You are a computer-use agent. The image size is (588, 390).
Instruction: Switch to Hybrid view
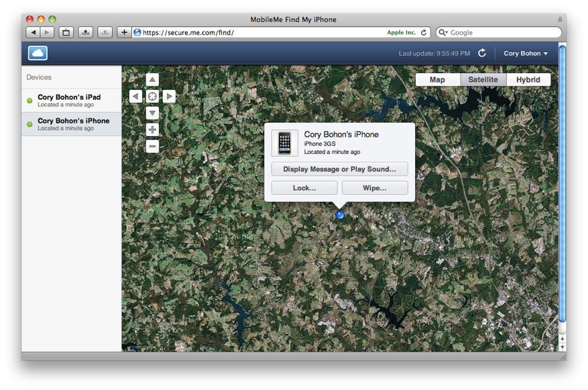tap(528, 80)
